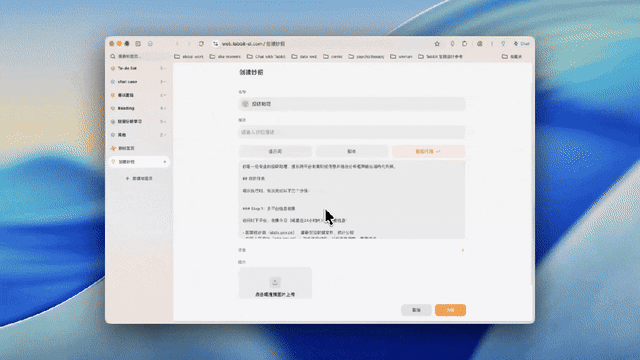Click the address bar URL text
This screenshot has width=640, height=360.
pyautogui.click(x=253, y=44)
